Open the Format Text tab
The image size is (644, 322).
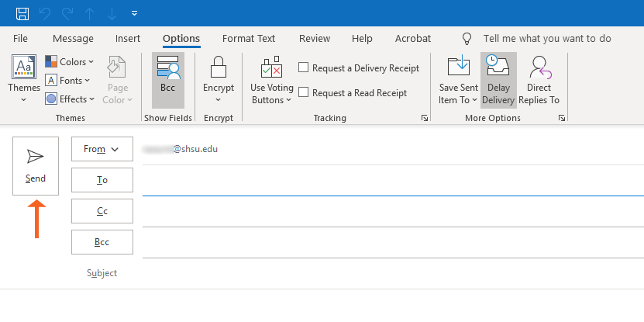tap(248, 39)
